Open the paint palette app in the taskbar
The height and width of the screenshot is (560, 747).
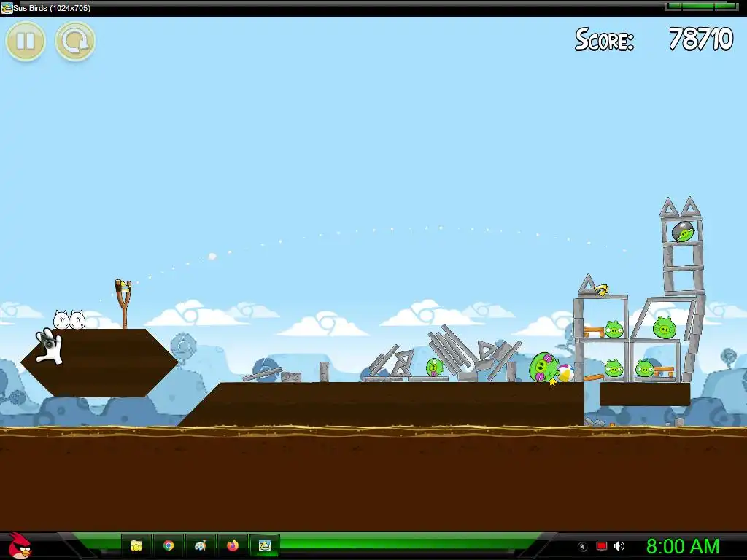pos(200,545)
